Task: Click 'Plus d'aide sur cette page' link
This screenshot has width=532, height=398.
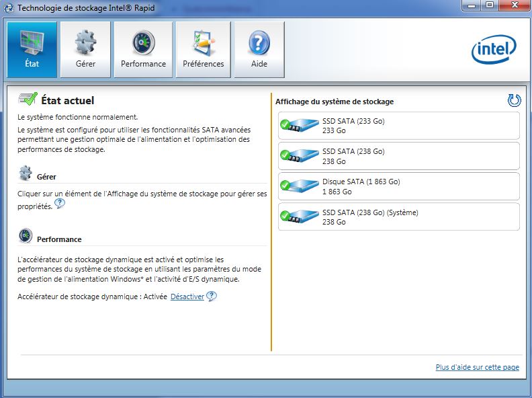Action: point(477,367)
